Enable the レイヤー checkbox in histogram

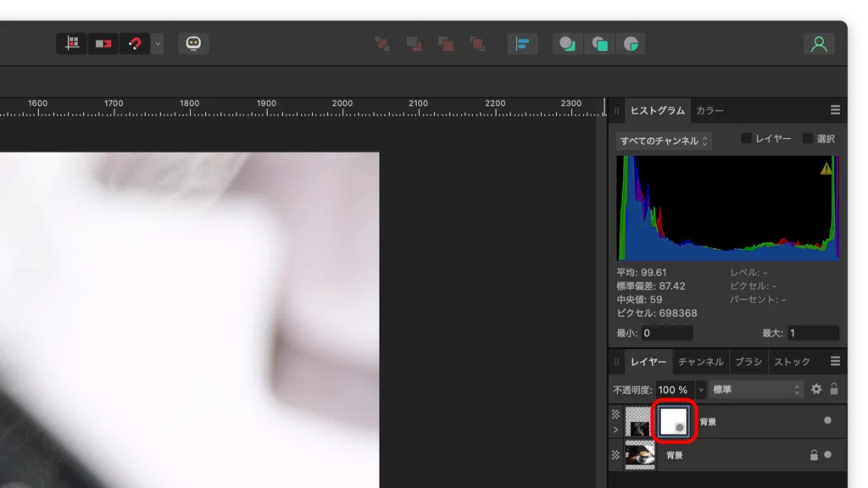coord(747,139)
